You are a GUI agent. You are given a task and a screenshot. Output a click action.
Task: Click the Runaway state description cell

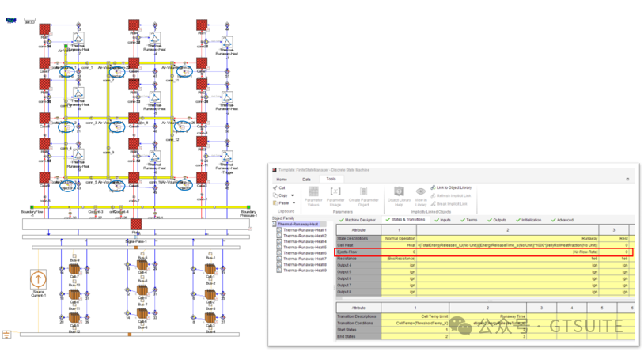coord(507,239)
